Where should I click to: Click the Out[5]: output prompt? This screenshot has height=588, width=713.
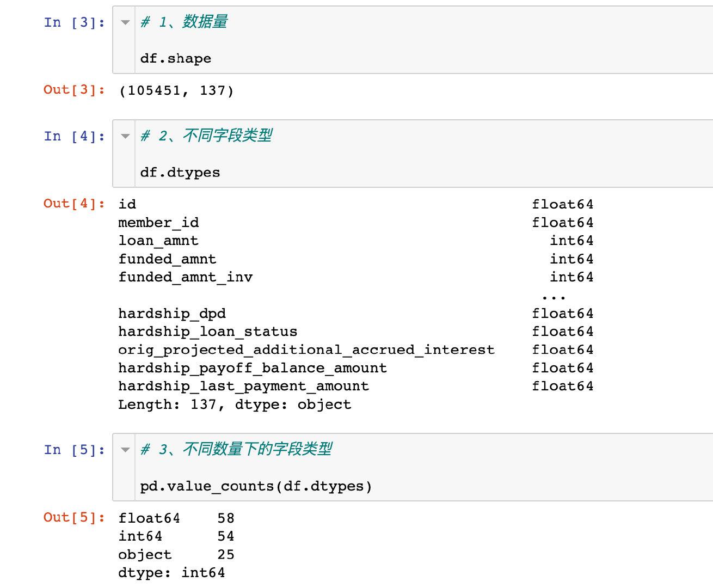coord(75,517)
